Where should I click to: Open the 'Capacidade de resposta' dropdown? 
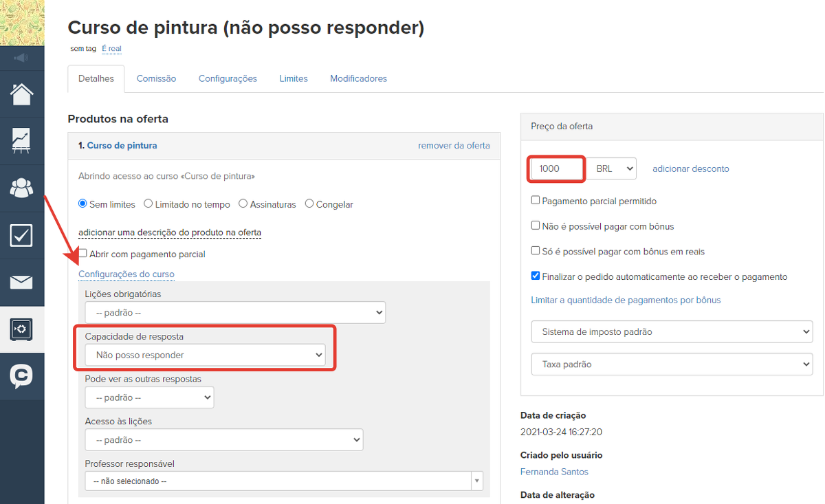tap(205, 355)
